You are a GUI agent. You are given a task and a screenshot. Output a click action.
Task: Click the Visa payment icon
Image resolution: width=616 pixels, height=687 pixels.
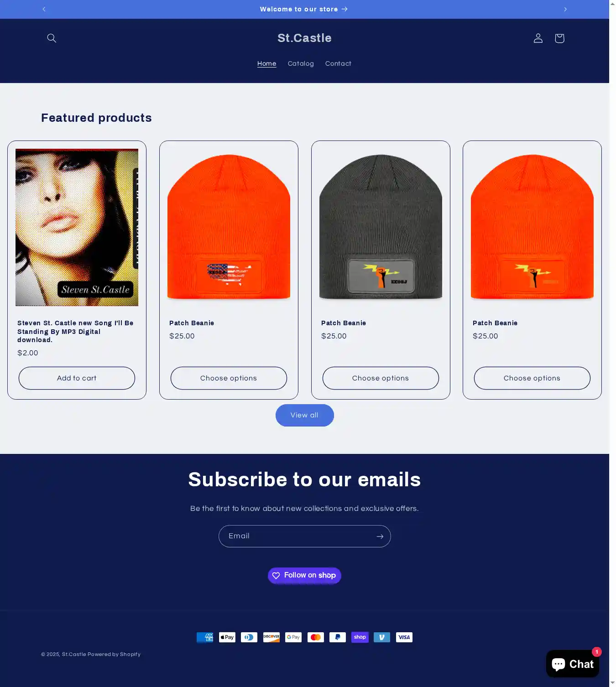pos(404,637)
